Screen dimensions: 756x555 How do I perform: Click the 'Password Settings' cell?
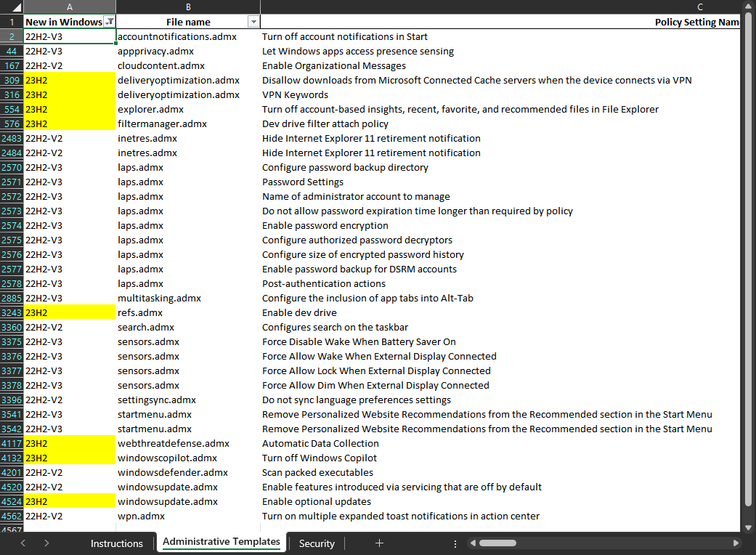coord(500,182)
